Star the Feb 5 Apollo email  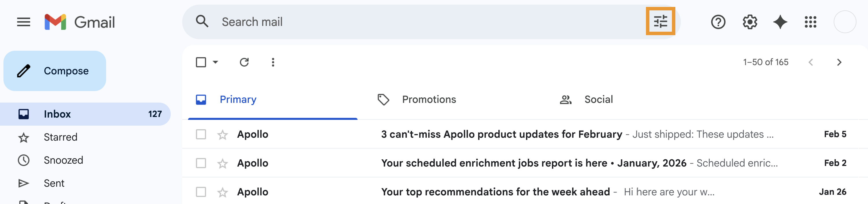pyautogui.click(x=222, y=135)
